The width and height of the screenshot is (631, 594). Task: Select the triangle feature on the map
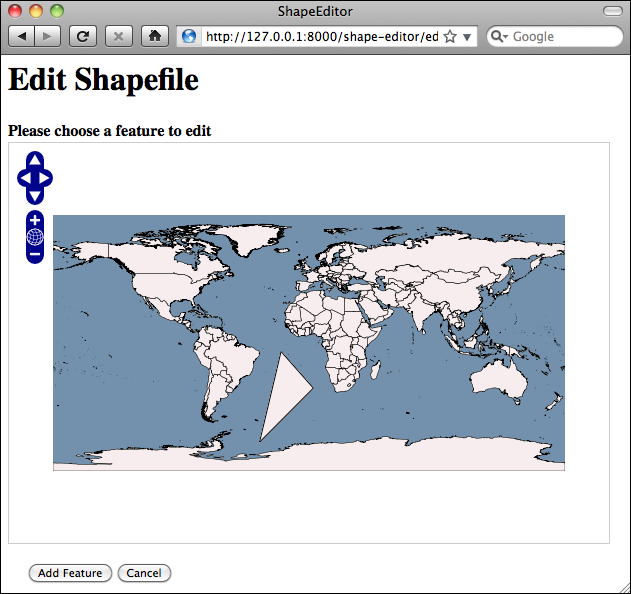click(x=287, y=392)
